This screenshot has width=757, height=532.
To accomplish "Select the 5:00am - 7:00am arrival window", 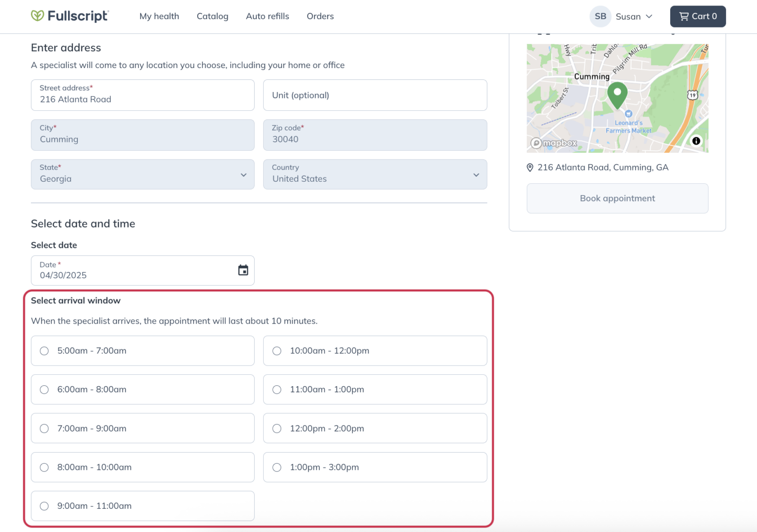I will pos(44,351).
